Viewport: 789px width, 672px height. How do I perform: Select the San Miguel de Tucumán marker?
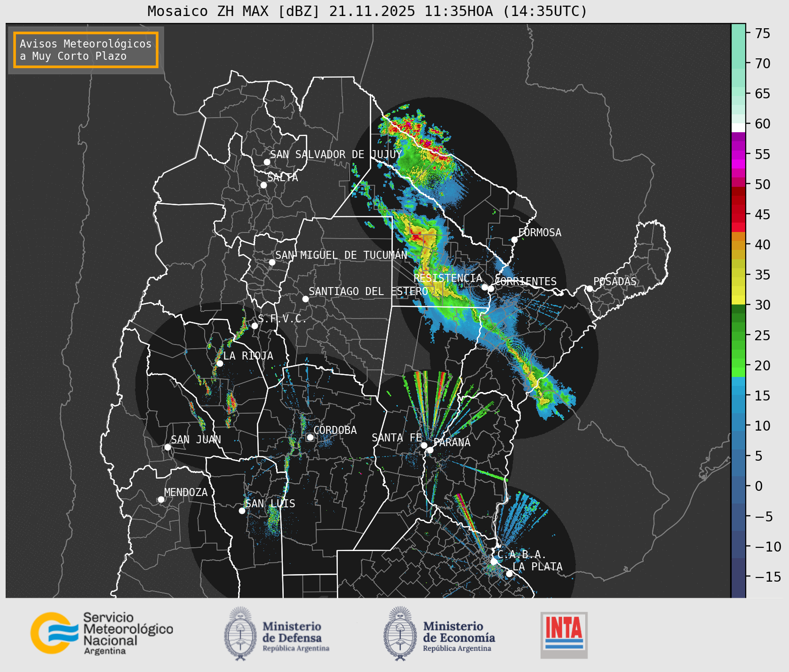272,262
